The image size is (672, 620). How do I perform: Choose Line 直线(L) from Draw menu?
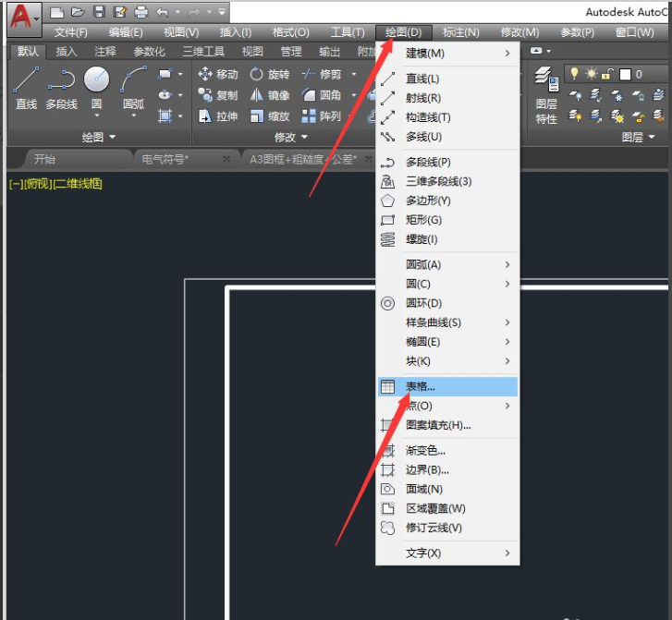pyautogui.click(x=448, y=79)
